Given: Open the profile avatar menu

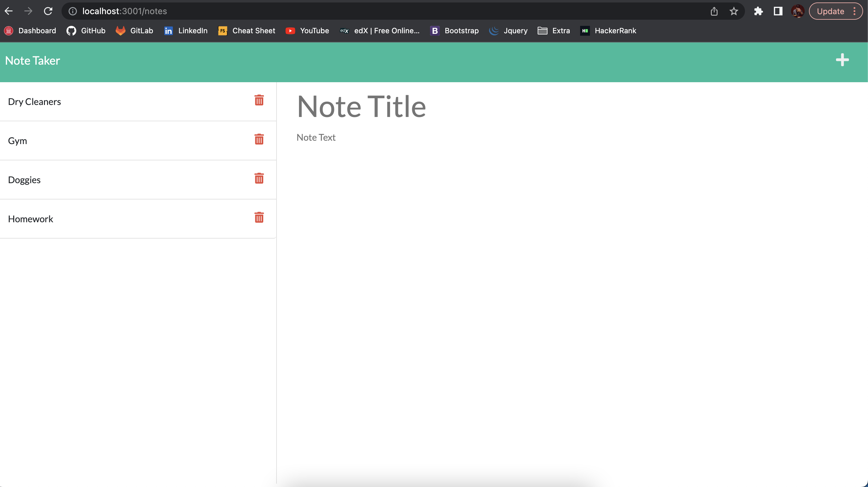Looking at the screenshot, I should click(797, 11).
